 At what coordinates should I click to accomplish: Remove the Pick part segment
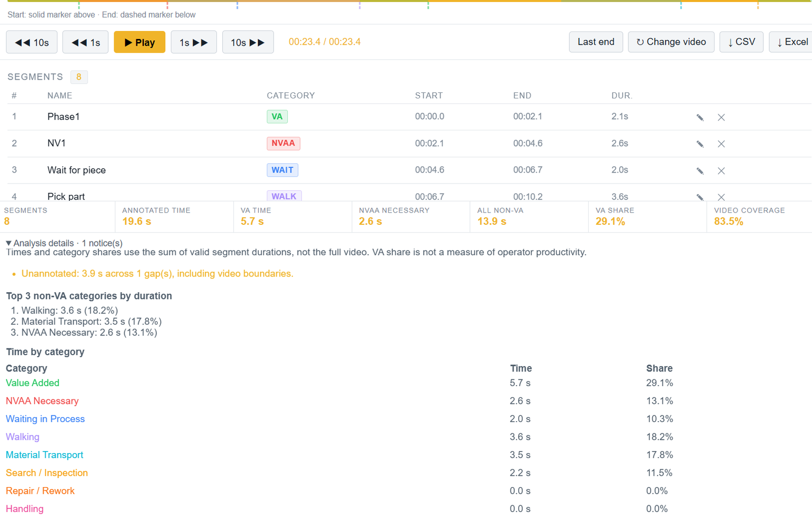[721, 197]
